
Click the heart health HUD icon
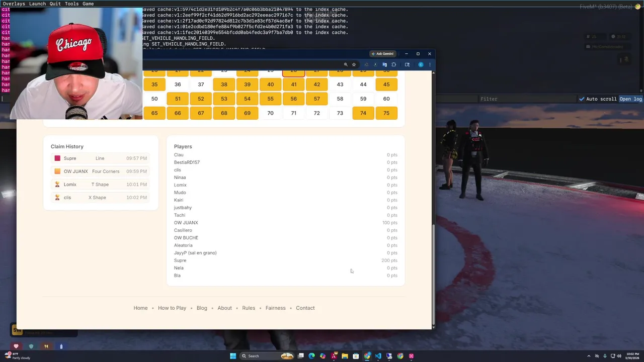16,346
